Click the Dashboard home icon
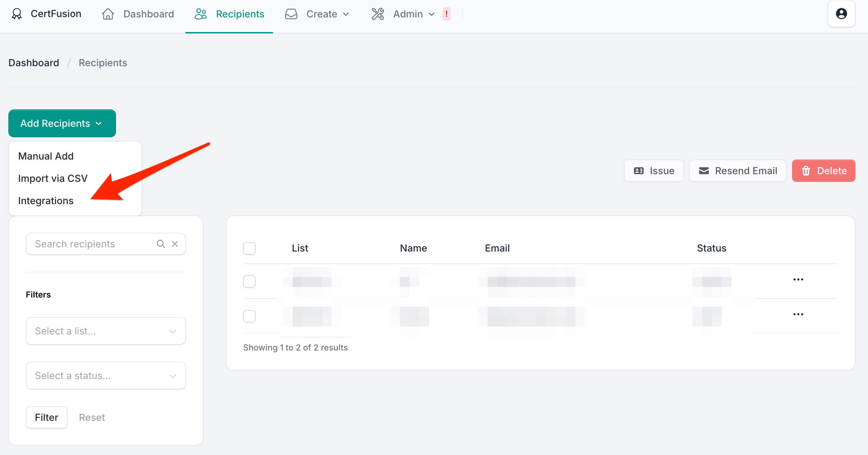This screenshot has height=455, width=868. coord(108,14)
